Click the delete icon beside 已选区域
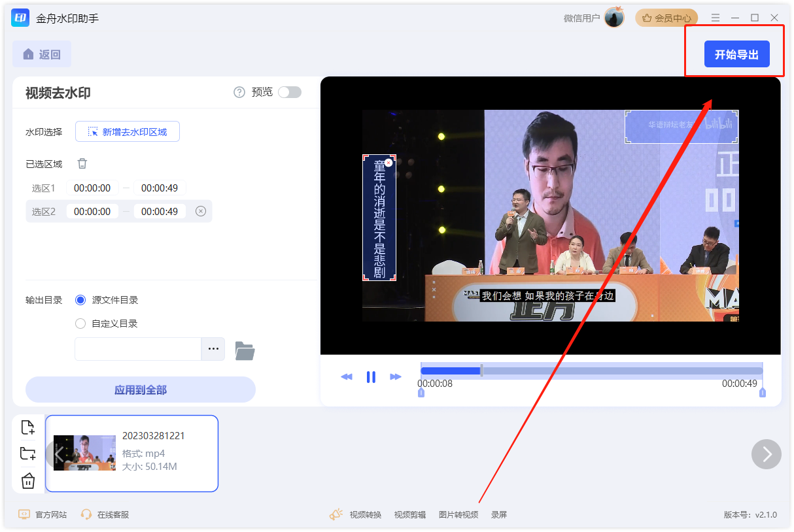Image resolution: width=794 pixels, height=532 pixels. (82, 163)
